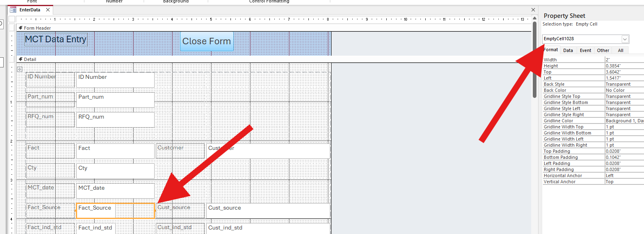644x234 pixels.
Task: Change the Gridline Style Top value
Action: [x=624, y=96]
